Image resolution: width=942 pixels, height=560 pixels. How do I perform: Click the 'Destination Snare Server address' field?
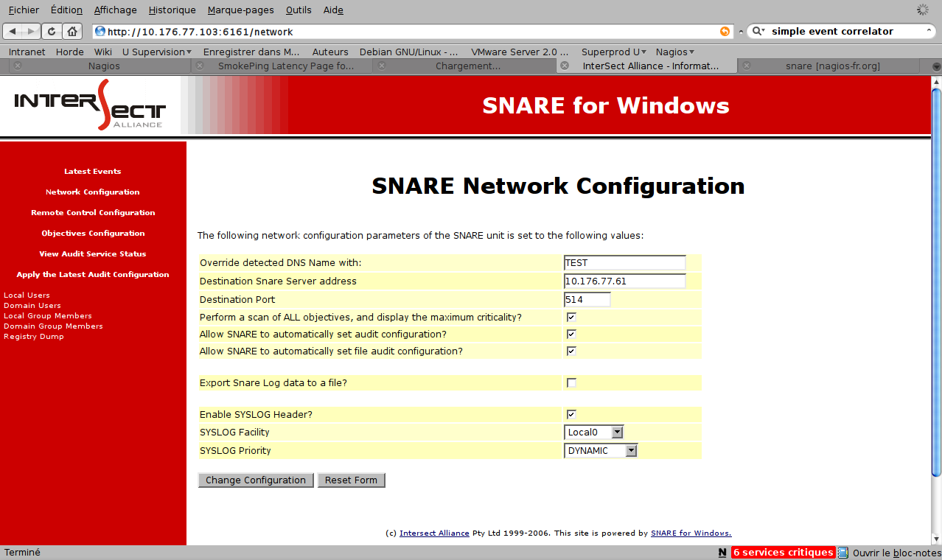pos(624,281)
